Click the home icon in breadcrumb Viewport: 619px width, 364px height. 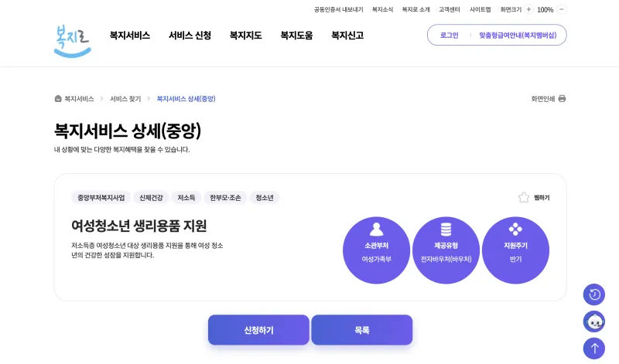coord(58,99)
